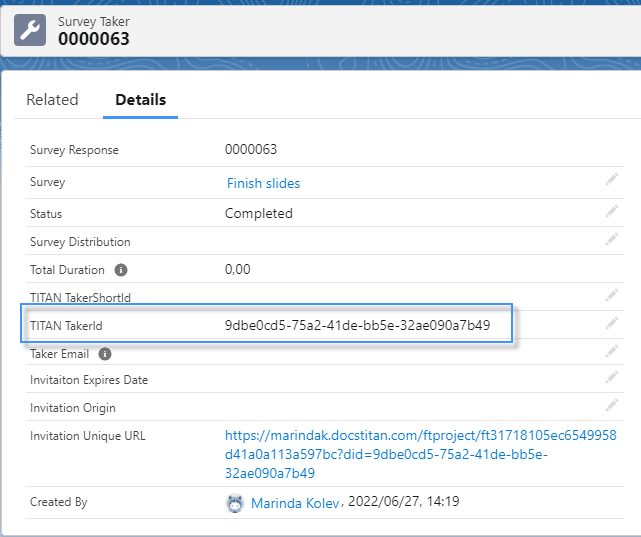The height and width of the screenshot is (537, 641).
Task: Click the TITAN TakerId value text
Action: click(357, 325)
